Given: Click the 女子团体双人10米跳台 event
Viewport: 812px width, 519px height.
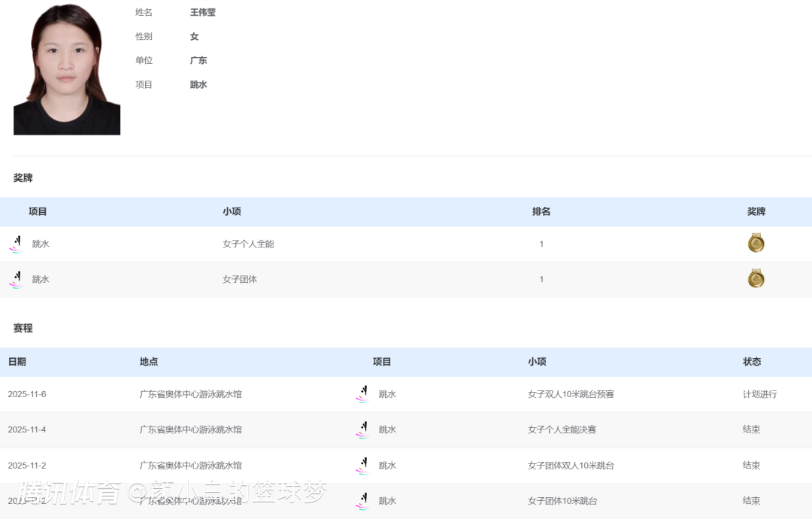Looking at the screenshot, I should click(571, 466).
